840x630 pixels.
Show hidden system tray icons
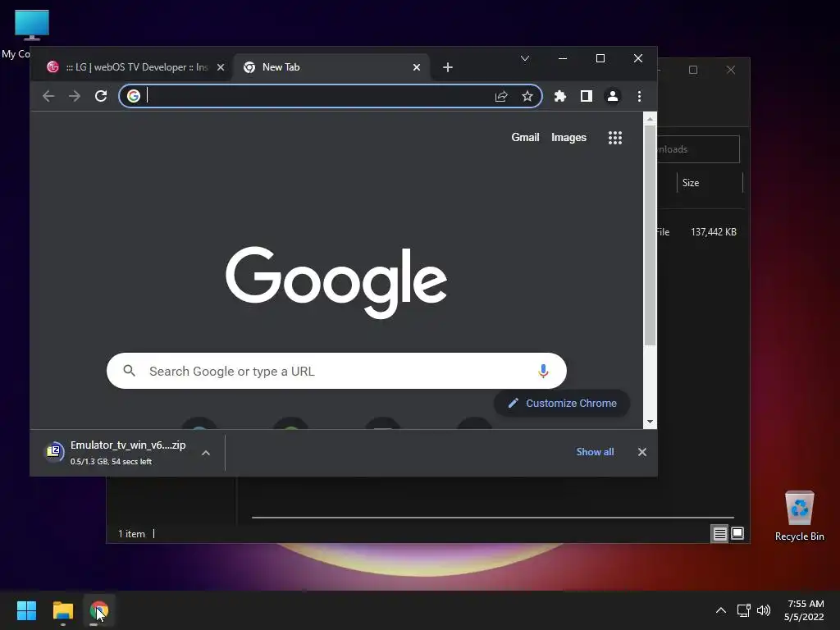point(721,610)
